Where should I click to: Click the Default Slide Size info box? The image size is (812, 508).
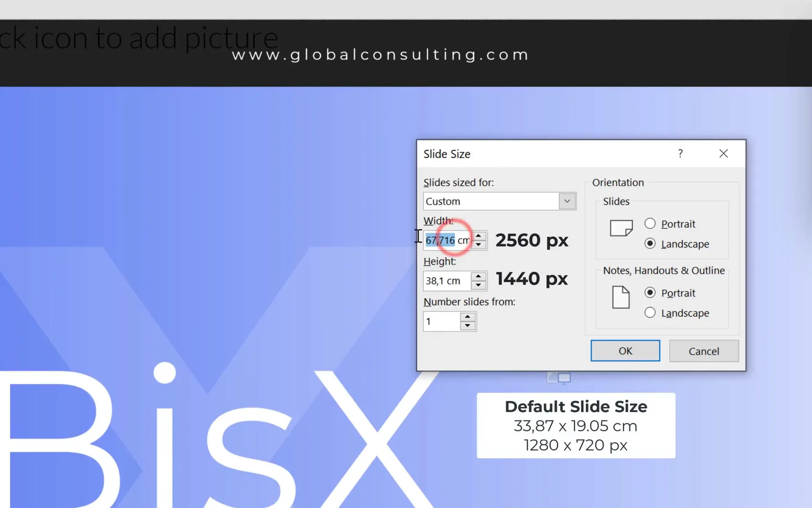coord(575,425)
